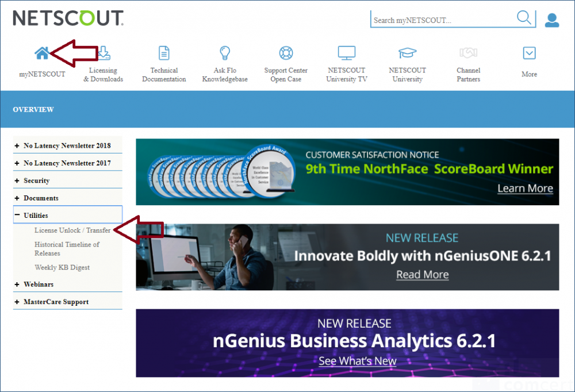
Task: Expand the More dropdown menu
Action: tap(529, 53)
